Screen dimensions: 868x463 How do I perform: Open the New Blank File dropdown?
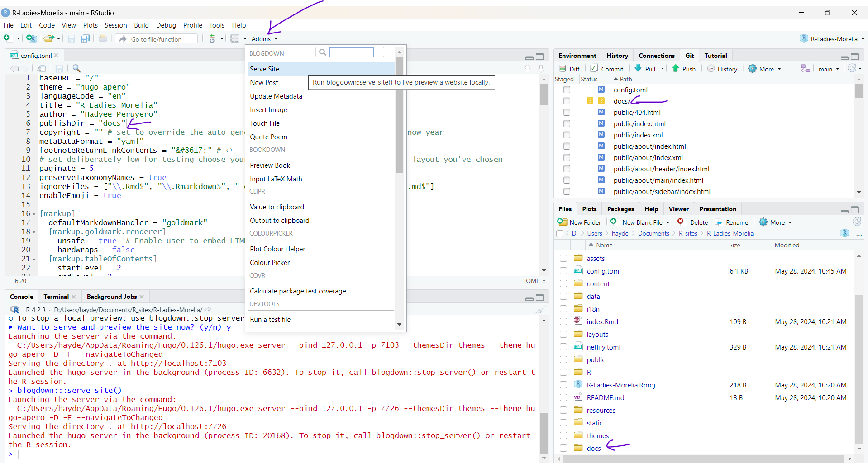click(668, 222)
